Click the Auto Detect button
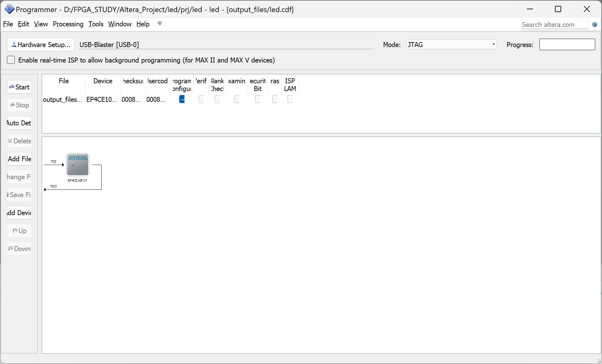The height and width of the screenshot is (364, 602). [x=19, y=123]
